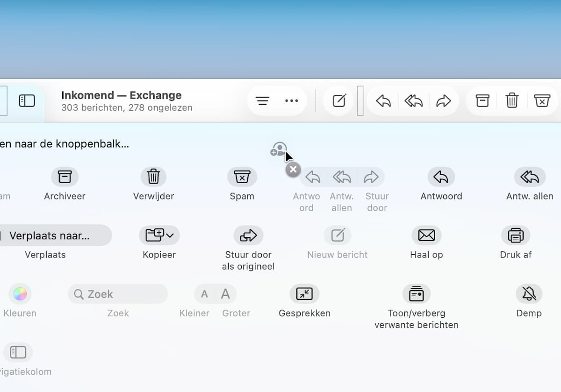The height and width of the screenshot is (392, 561).
Task: Open the three-dots more options menu
Action: click(291, 101)
